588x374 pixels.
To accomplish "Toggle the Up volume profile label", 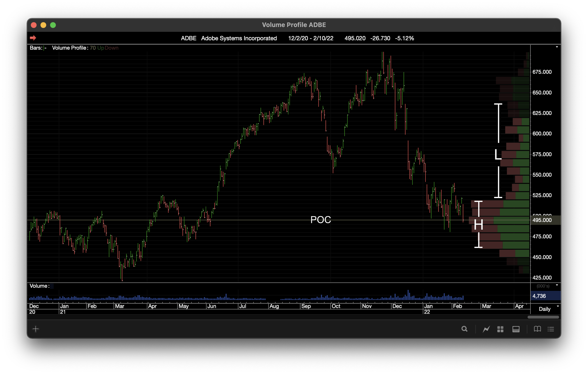I will coord(101,48).
